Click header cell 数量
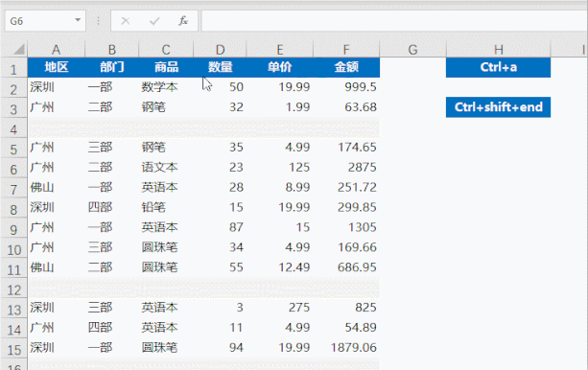The height and width of the screenshot is (370, 588). (x=220, y=67)
